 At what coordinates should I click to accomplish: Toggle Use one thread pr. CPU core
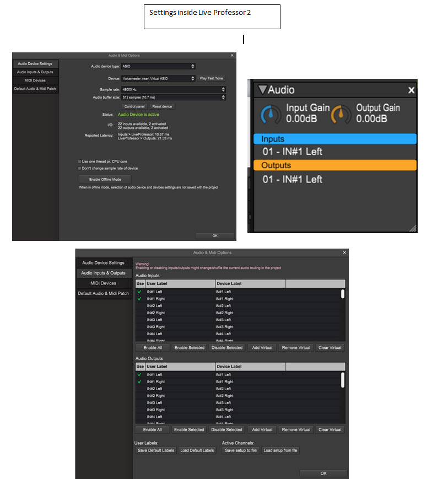pos(80,162)
